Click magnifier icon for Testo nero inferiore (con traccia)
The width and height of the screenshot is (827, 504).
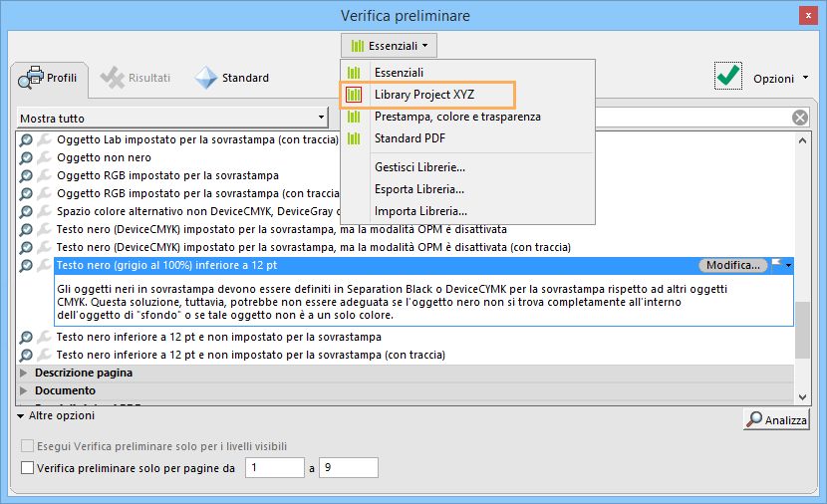[x=26, y=356]
